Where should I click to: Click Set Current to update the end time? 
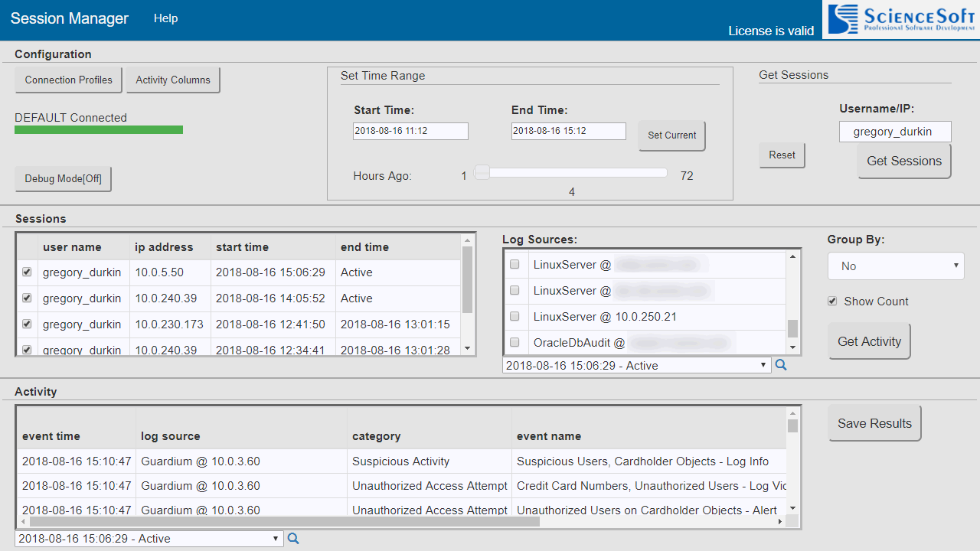click(671, 135)
